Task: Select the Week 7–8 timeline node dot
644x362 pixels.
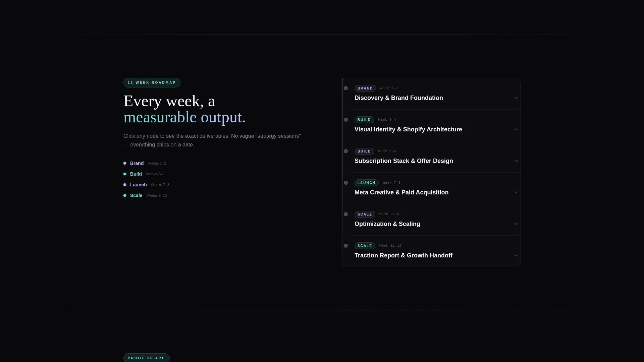Action: tap(346, 183)
